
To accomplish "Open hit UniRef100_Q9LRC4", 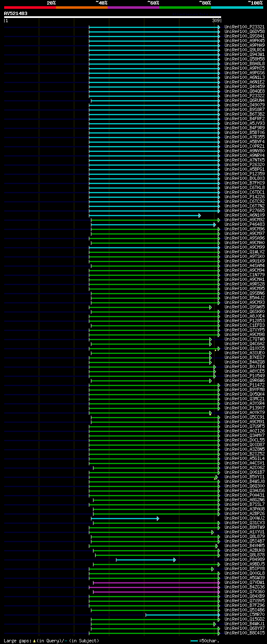I will (x=244, y=50).
